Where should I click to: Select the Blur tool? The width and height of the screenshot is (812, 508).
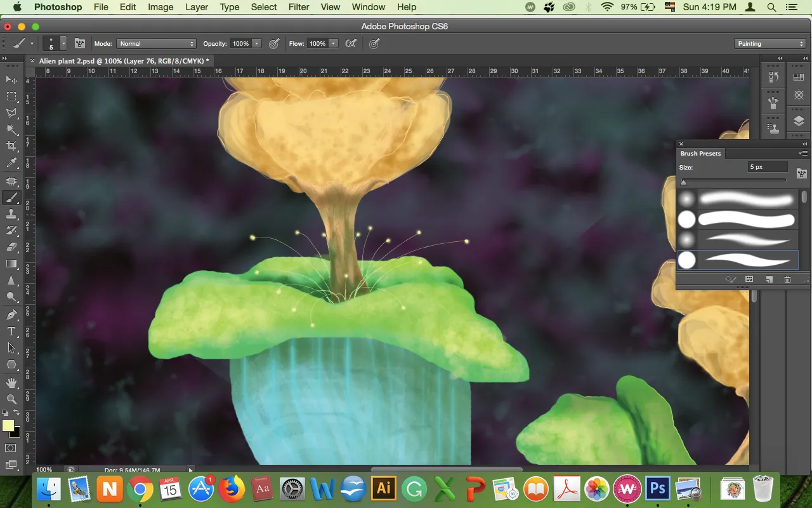point(11,280)
